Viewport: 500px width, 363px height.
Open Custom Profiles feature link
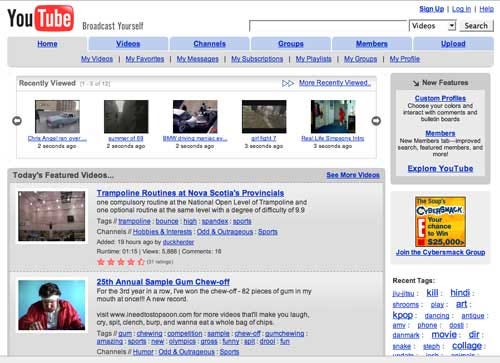pyautogui.click(x=440, y=98)
